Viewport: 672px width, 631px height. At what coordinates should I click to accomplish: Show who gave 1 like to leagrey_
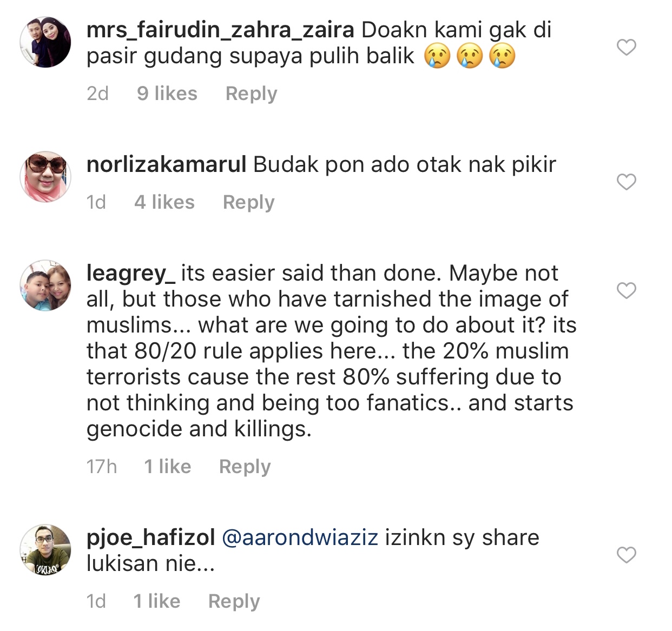(168, 467)
